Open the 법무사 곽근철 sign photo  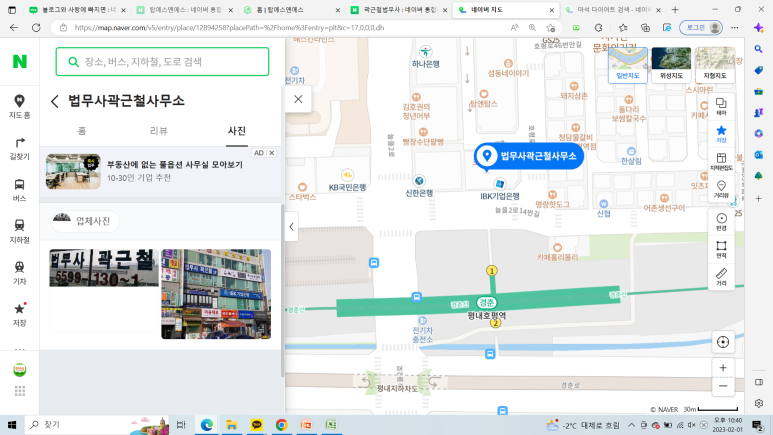104,268
